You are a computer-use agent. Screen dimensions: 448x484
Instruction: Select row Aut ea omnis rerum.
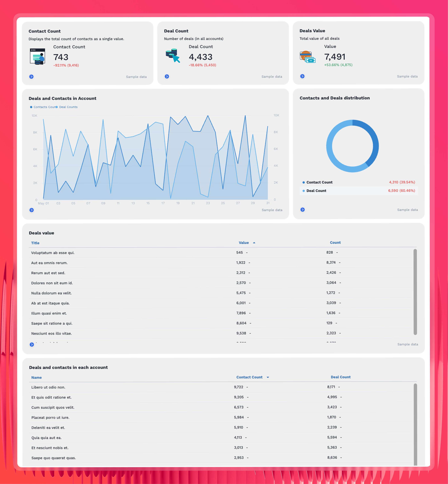click(x=220, y=263)
